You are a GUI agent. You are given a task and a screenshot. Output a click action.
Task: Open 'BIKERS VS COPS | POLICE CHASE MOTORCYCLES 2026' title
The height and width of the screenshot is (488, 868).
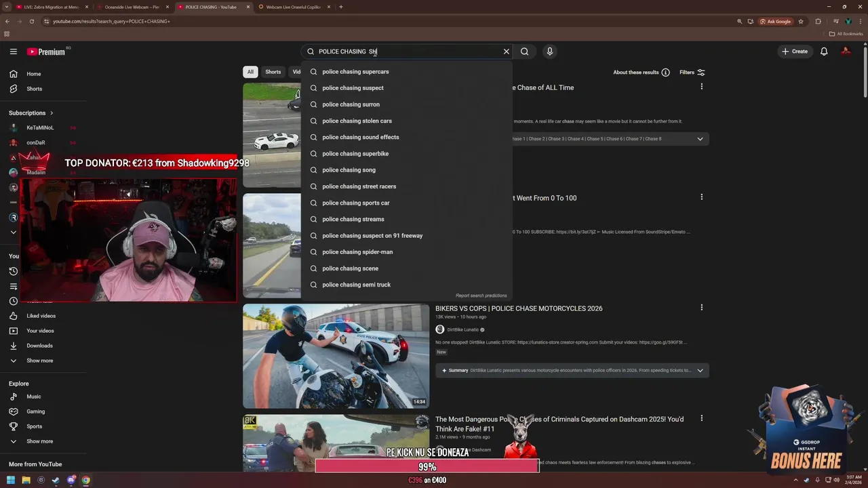tap(519, 308)
